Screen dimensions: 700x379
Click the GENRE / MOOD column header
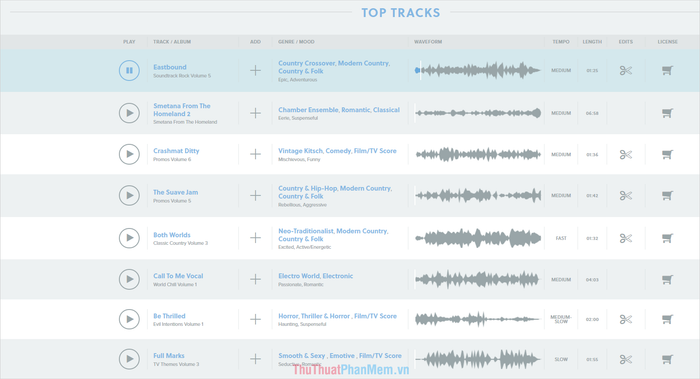pos(296,42)
